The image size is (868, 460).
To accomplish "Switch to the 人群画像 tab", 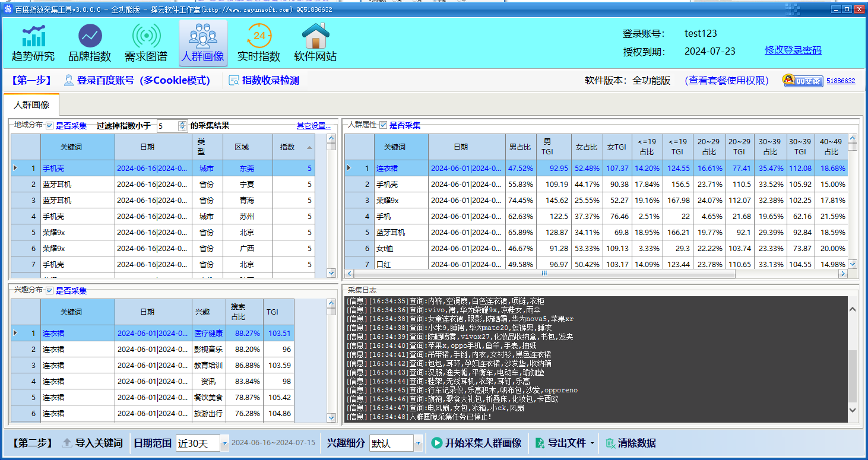I will tap(31, 104).
